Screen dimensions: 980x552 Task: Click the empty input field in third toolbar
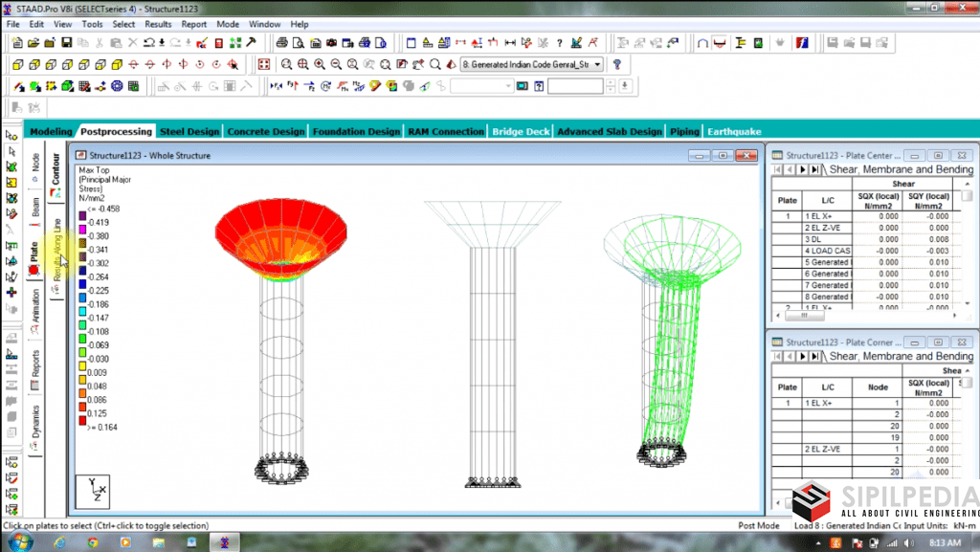(575, 86)
